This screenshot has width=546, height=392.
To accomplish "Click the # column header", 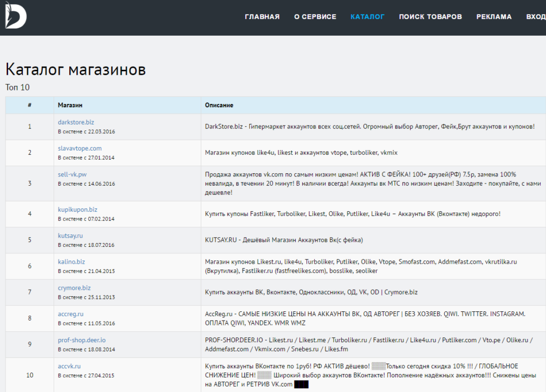I will click(x=30, y=105).
